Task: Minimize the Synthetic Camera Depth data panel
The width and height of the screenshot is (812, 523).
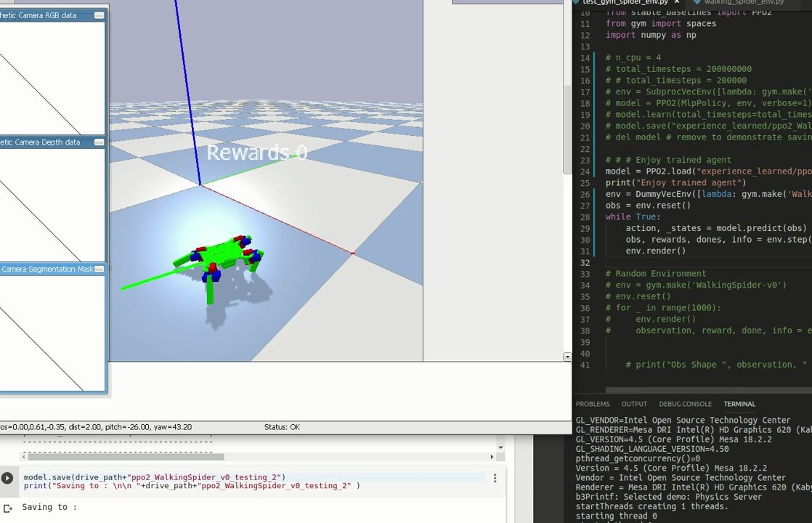Action: (x=99, y=142)
